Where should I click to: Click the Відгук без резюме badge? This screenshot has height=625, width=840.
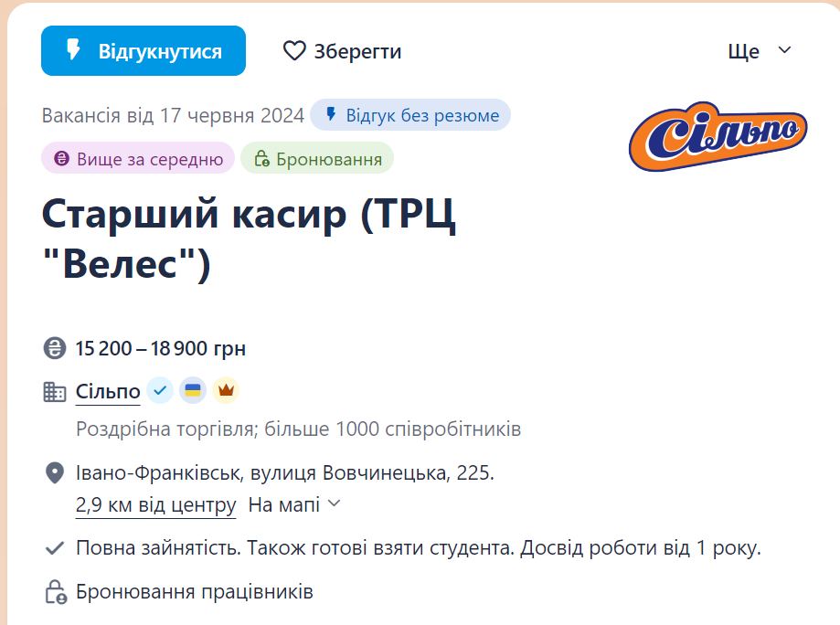(x=410, y=114)
